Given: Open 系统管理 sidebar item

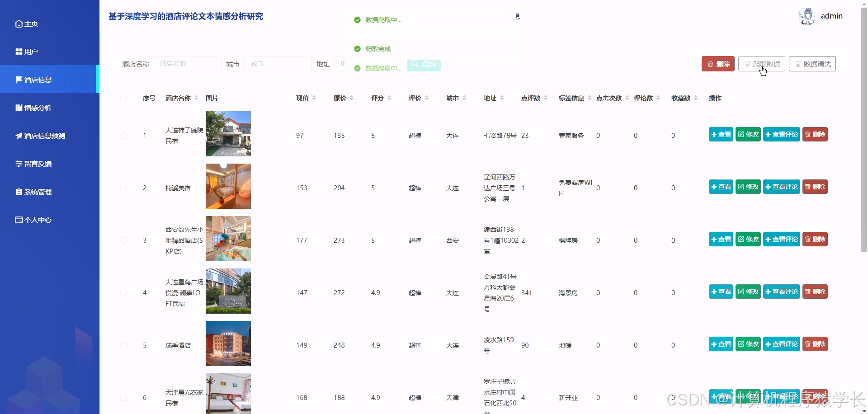Looking at the screenshot, I should (50, 192).
